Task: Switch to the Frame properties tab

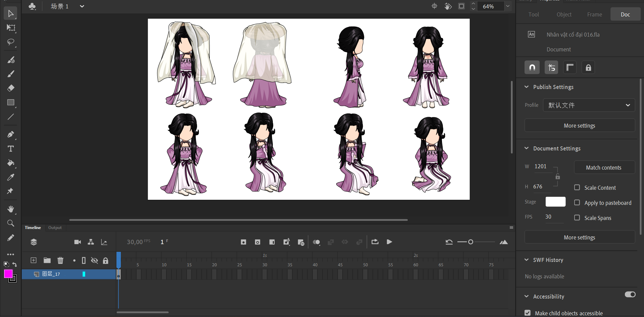Action: pos(594,14)
